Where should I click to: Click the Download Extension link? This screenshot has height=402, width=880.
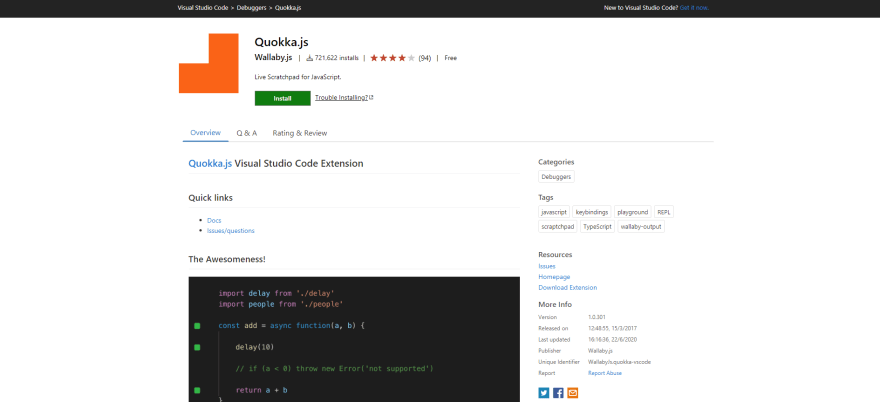pyautogui.click(x=567, y=287)
